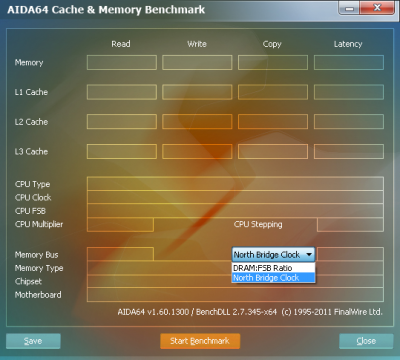The image size is (400, 360).
Task: Click the Write column header
Action: 197,44
